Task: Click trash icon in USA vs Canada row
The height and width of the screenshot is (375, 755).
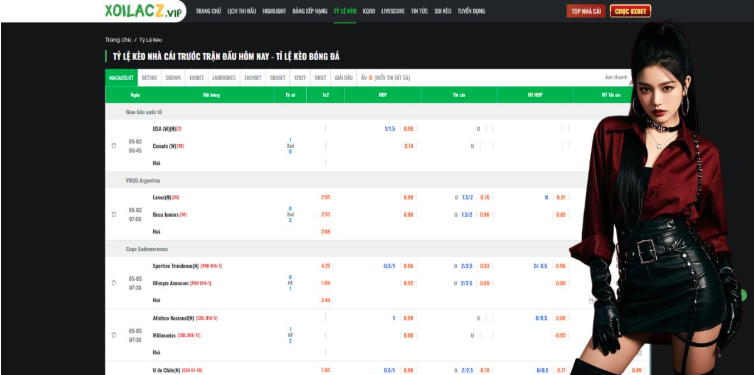Action: [x=114, y=145]
